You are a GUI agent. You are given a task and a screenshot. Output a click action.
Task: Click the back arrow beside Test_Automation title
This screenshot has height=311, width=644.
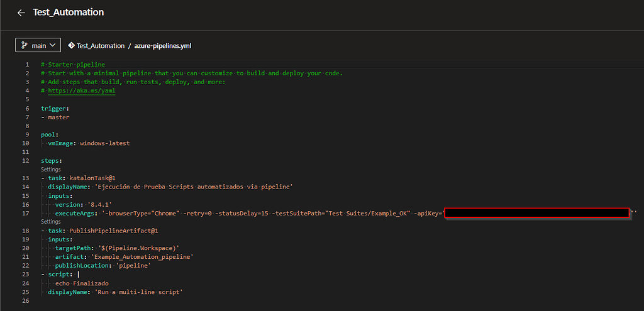click(21, 13)
